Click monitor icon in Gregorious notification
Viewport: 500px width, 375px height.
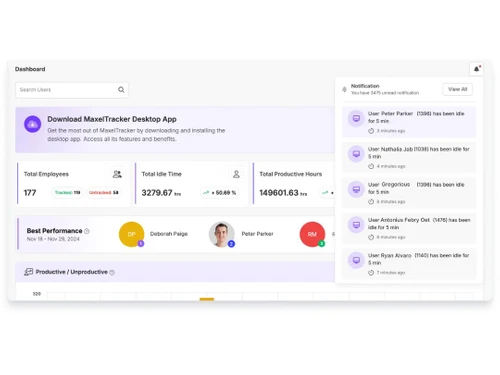[356, 189]
